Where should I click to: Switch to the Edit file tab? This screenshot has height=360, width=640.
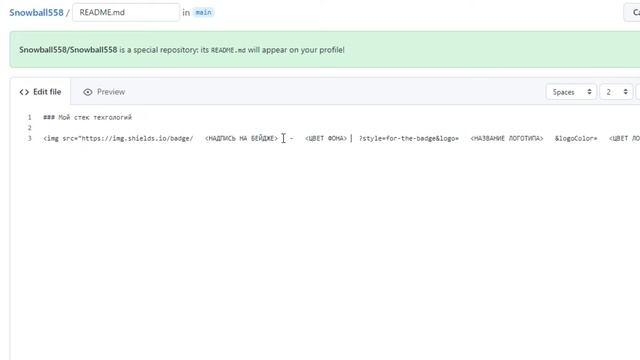pos(40,92)
